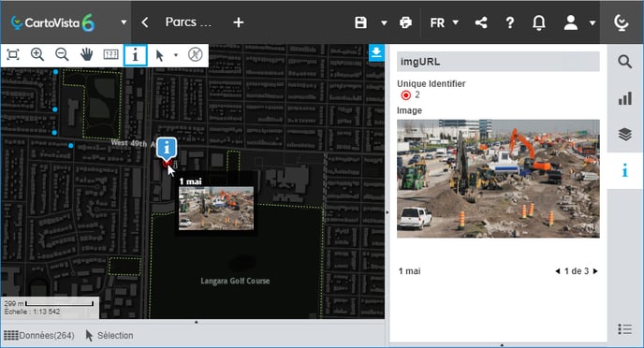Open the user account icon
The image size is (644, 348).
(x=570, y=22)
